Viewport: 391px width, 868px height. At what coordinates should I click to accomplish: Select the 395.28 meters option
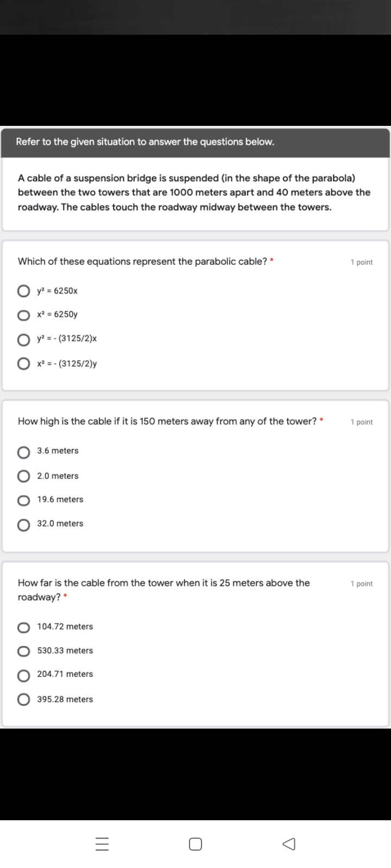[x=23, y=700]
